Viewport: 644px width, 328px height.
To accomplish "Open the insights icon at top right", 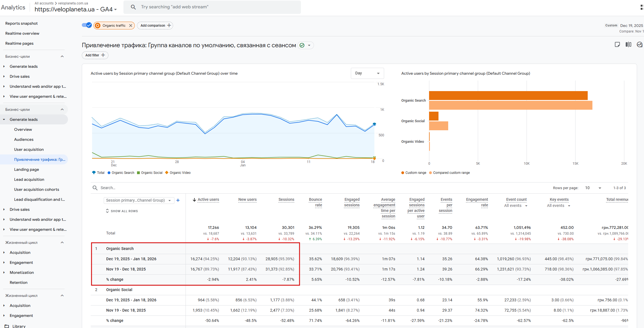I will (x=640, y=45).
